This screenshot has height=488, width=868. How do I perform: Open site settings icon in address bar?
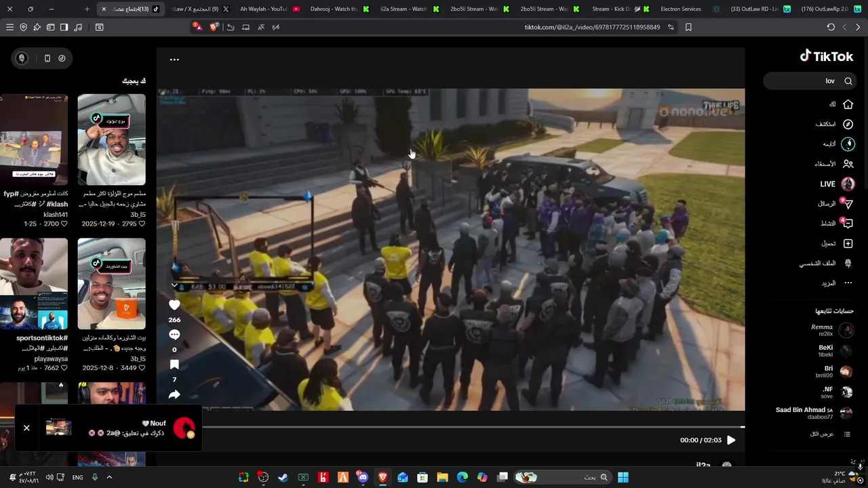click(x=671, y=27)
